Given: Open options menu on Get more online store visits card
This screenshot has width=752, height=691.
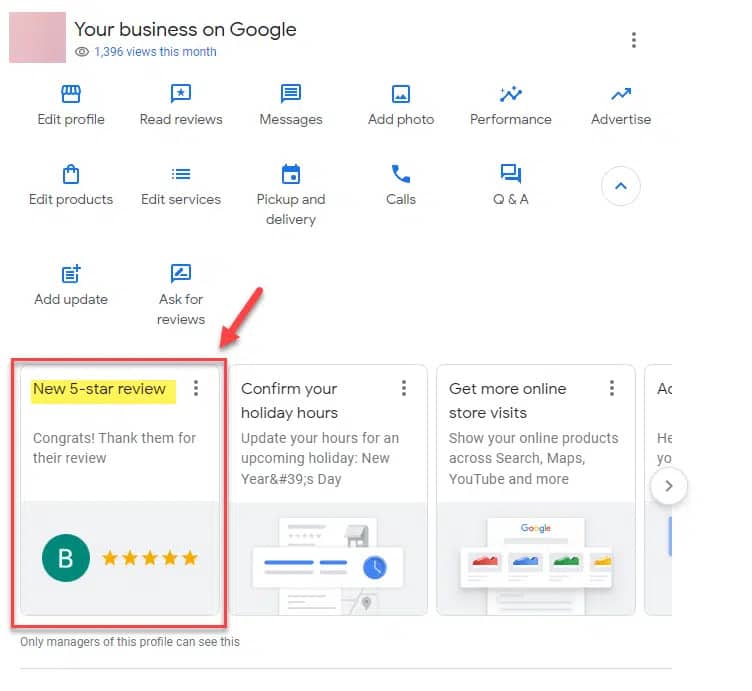Looking at the screenshot, I should click(612, 388).
